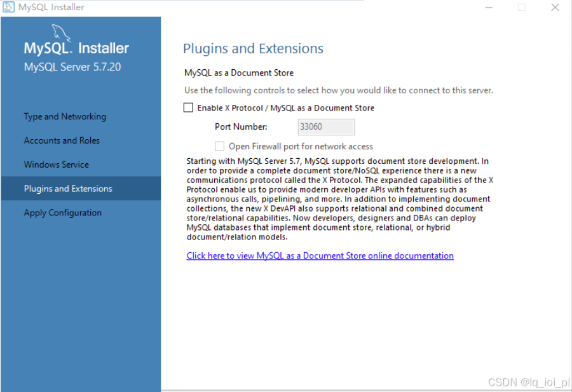The height and width of the screenshot is (392, 572).
Task: Enable X Protocol / MySQL as a Document Store checkbox
Action: tap(188, 107)
